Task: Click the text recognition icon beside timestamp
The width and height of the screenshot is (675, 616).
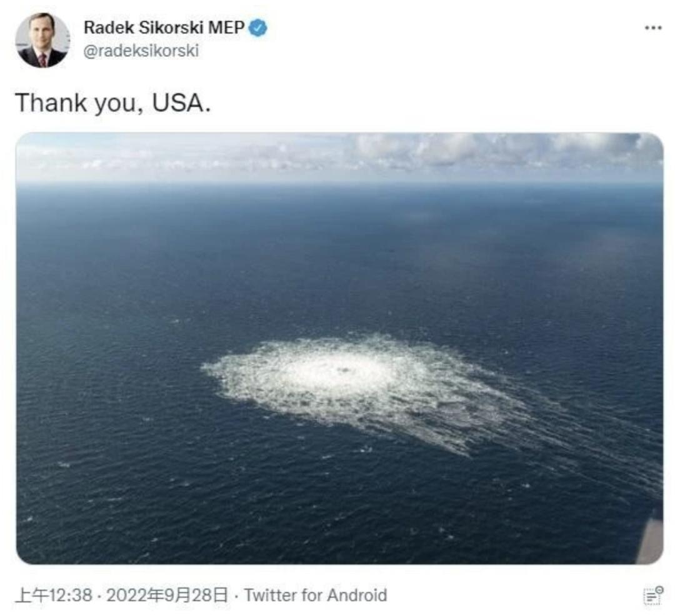Action: click(653, 596)
